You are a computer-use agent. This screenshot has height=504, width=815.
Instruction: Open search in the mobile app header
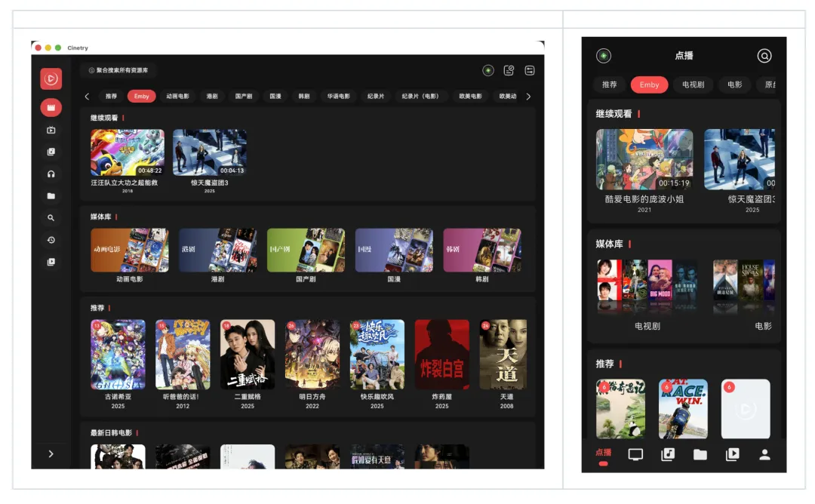764,56
